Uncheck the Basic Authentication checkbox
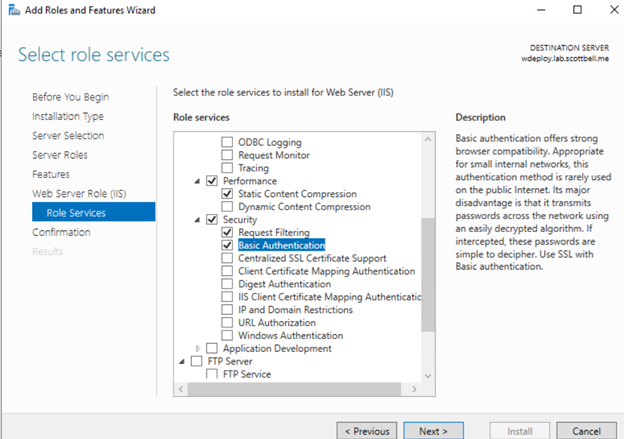 point(228,245)
